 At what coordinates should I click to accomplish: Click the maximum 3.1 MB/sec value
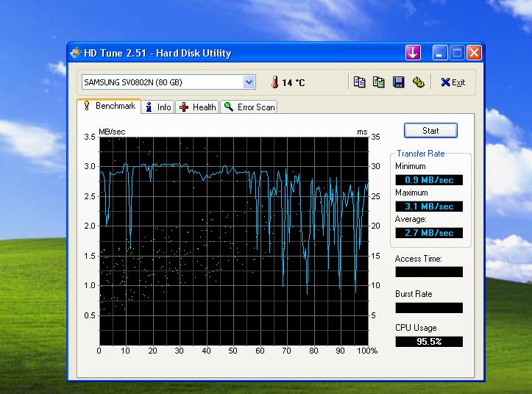429,207
